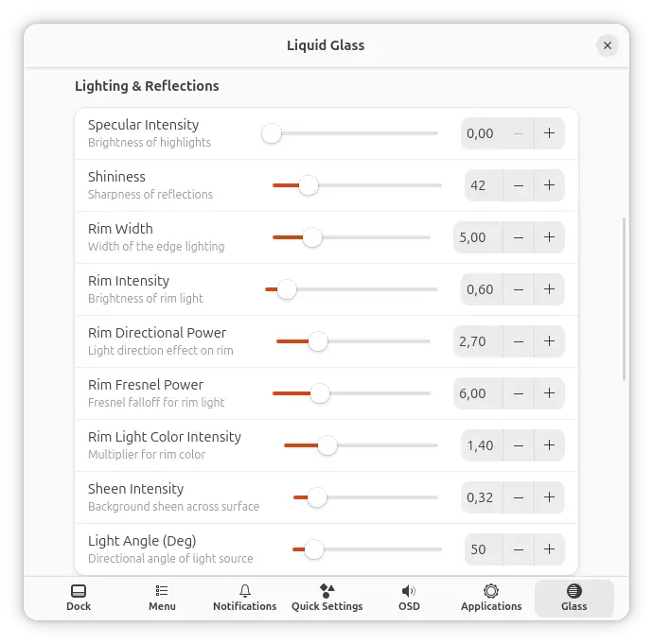The width and height of the screenshot is (653, 644).
Task: Click the vertical scrollbar on right edge
Action: pyautogui.click(x=624, y=299)
